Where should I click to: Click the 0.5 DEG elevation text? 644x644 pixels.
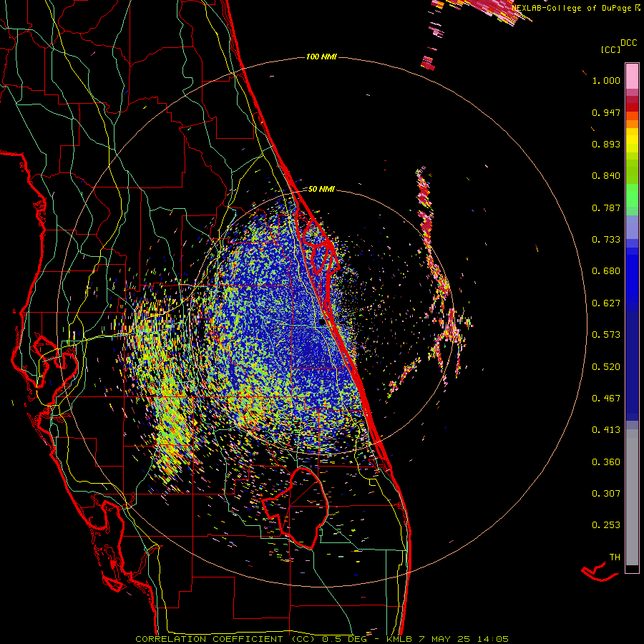345,639
